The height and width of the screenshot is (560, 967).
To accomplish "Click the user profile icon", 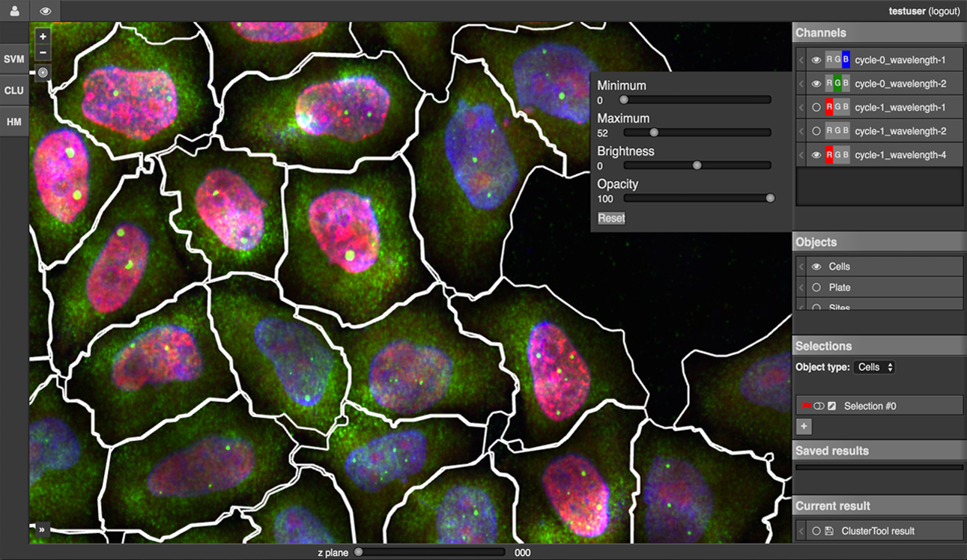I will click(x=14, y=10).
